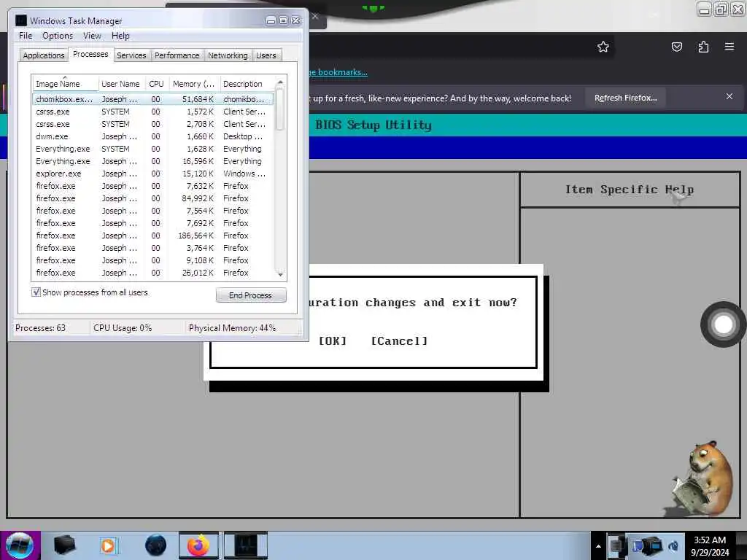This screenshot has width=747, height=560.
Task: Choose [Cancel] in the BIOS exit dialog
Action: click(399, 341)
